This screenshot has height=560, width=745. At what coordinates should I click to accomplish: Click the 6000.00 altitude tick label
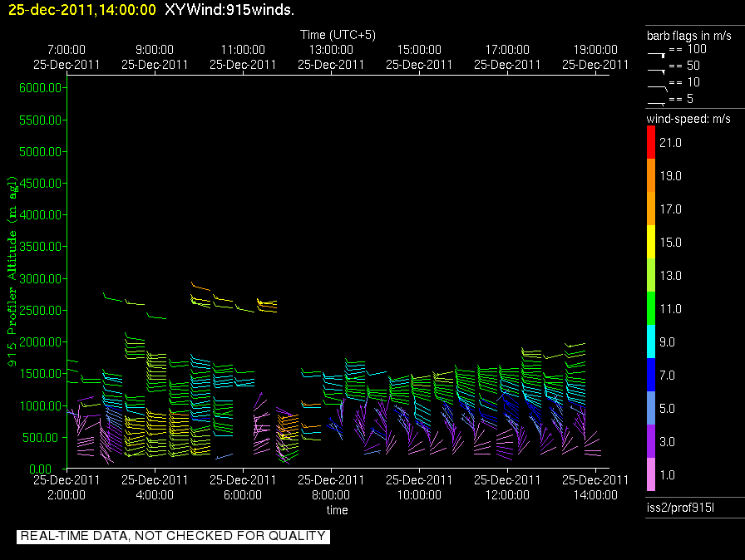(x=41, y=88)
